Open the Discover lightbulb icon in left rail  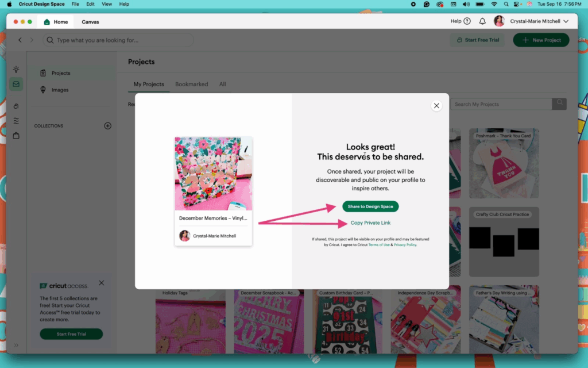[x=16, y=69]
